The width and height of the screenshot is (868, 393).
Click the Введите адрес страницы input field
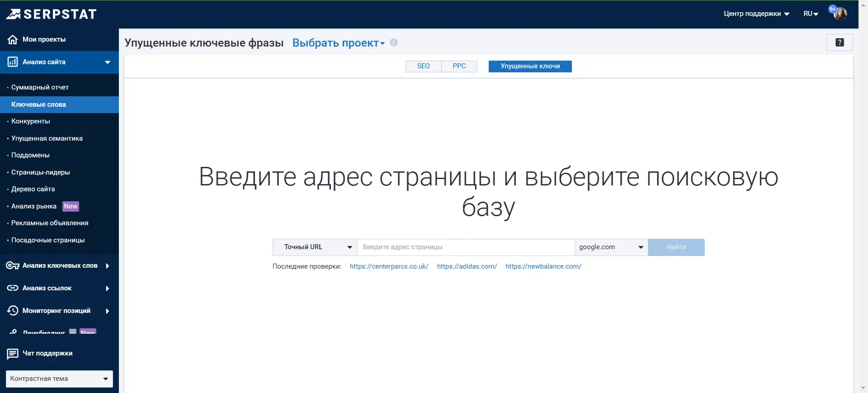[466, 247]
